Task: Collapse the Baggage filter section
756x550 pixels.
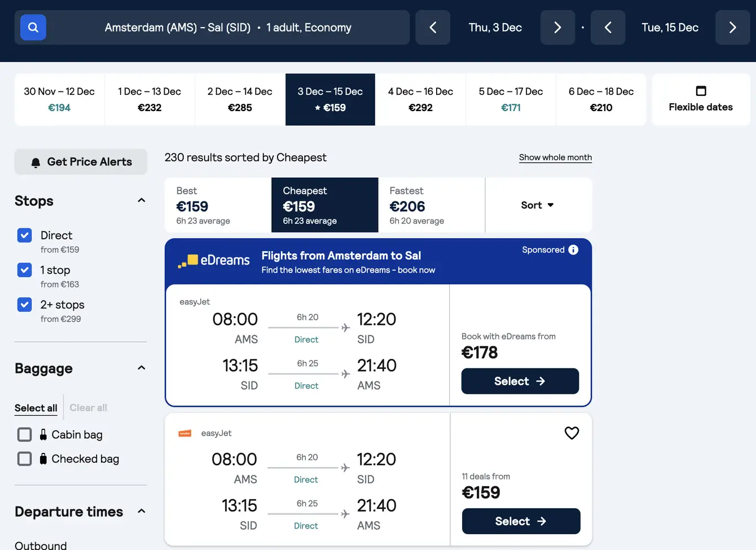Action: (x=141, y=368)
